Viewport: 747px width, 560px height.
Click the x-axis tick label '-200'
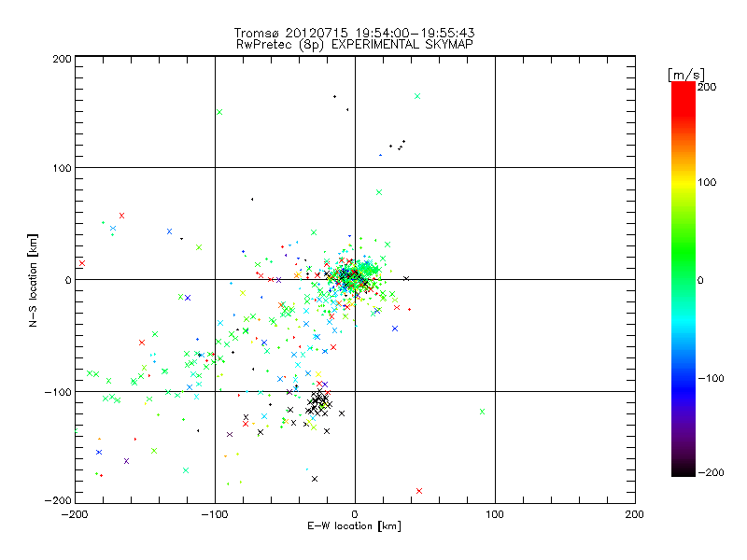(75, 514)
